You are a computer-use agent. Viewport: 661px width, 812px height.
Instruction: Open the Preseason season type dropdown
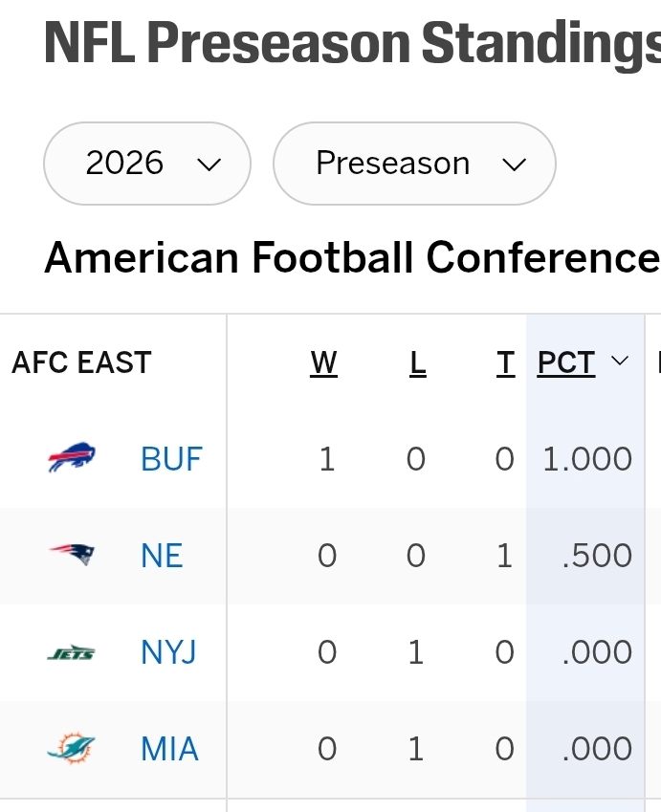(x=414, y=164)
